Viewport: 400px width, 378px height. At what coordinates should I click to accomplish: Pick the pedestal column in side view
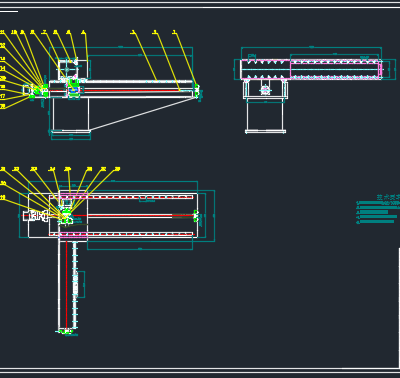265,114
